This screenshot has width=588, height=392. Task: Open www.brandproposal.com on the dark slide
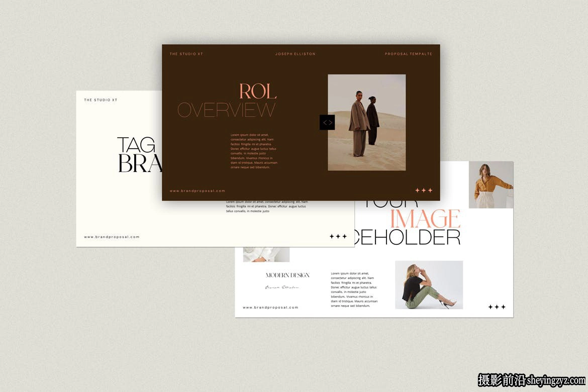(197, 191)
